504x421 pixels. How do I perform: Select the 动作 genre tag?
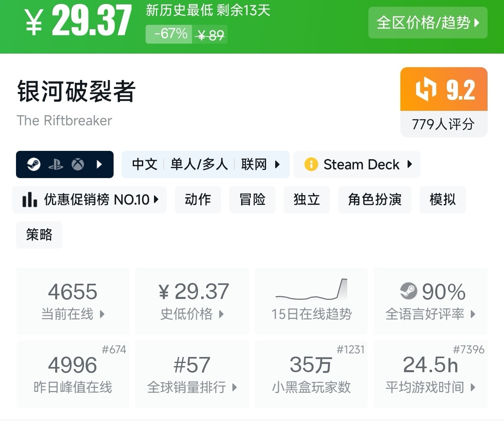(x=198, y=199)
